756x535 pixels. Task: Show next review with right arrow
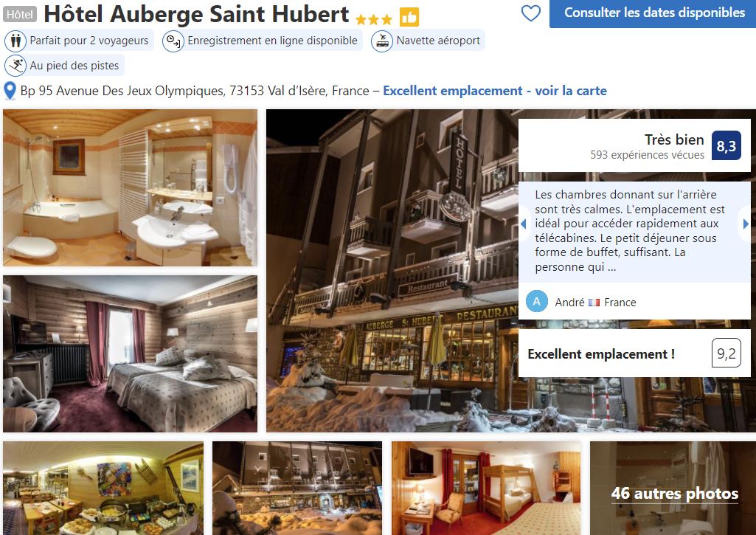(746, 224)
